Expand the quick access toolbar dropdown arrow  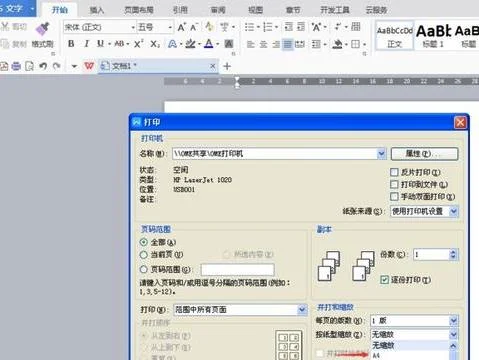74,66
